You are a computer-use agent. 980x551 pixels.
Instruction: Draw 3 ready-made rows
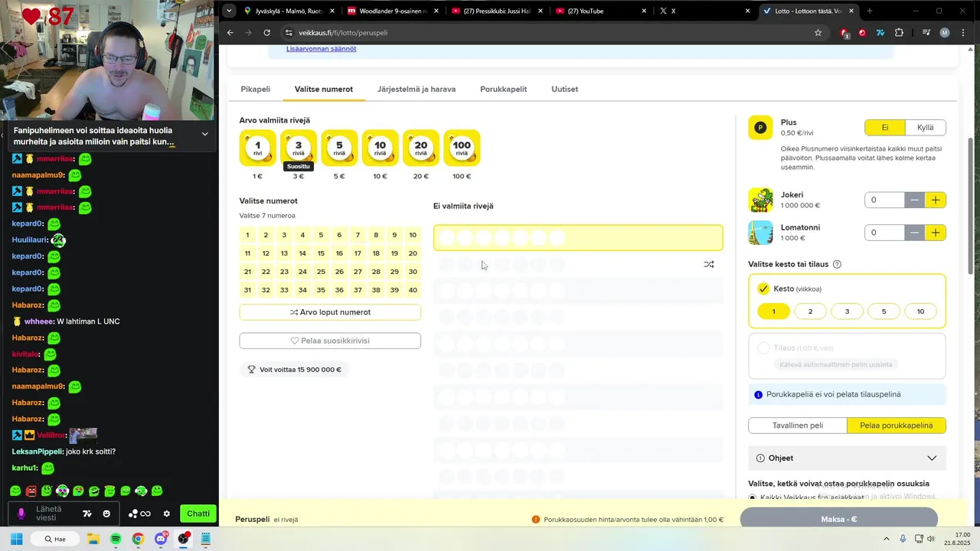point(299,148)
